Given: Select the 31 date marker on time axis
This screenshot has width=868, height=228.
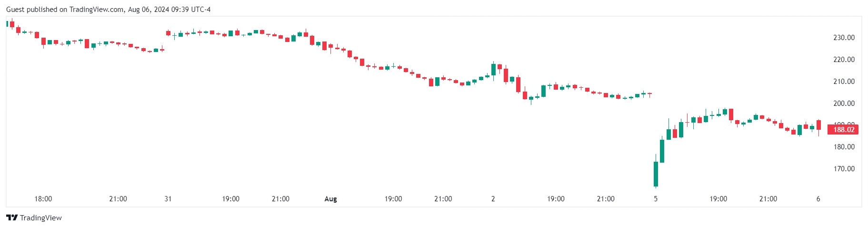Looking at the screenshot, I should 168,199.
